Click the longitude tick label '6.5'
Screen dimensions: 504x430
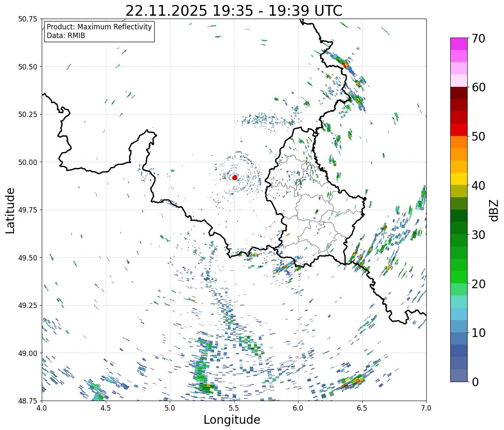point(362,408)
